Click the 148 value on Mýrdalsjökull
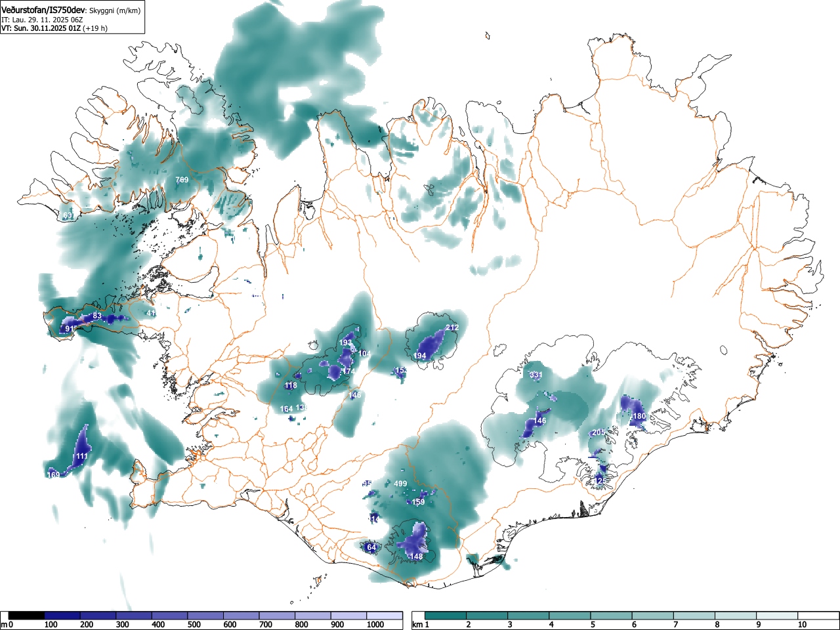Image resolution: width=840 pixels, height=630 pixels. click(x=416, y=557)
